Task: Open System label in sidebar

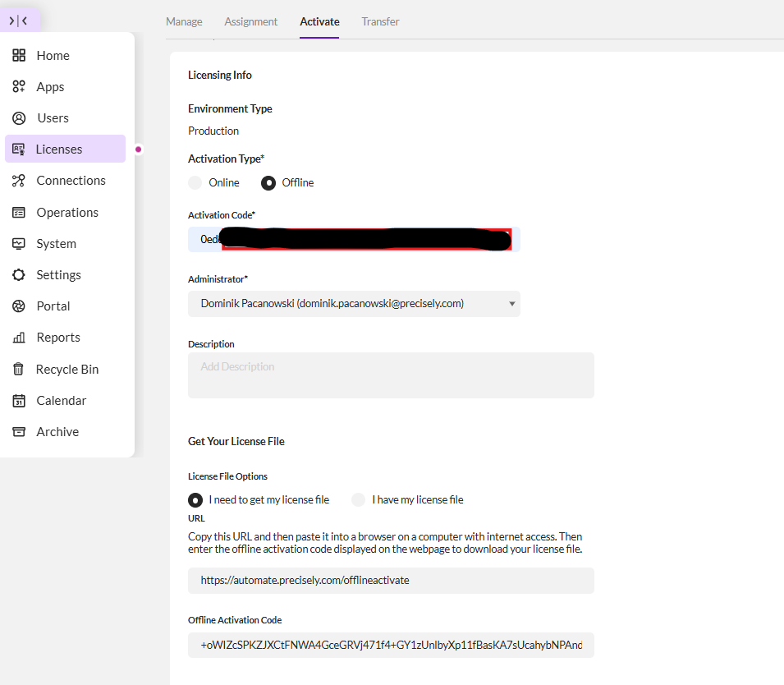Action: point(57,244)
